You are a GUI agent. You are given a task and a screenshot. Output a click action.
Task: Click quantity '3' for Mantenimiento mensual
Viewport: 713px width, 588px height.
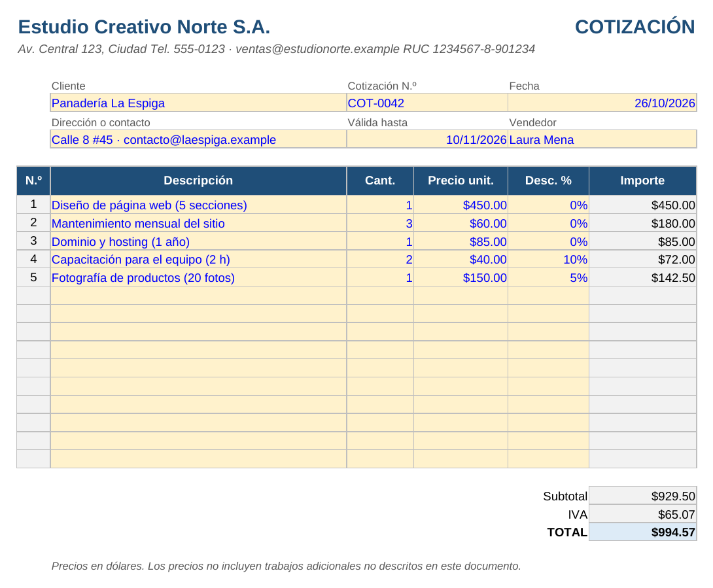[380, 223]
